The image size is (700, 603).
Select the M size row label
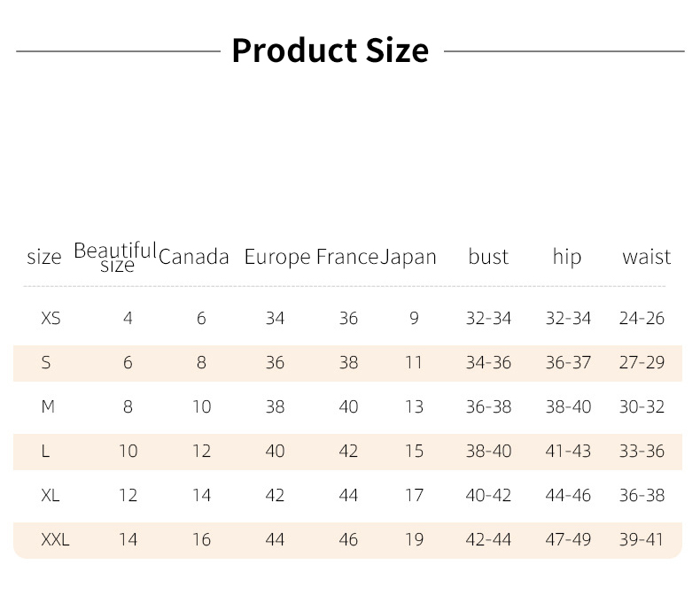[48, 407]
